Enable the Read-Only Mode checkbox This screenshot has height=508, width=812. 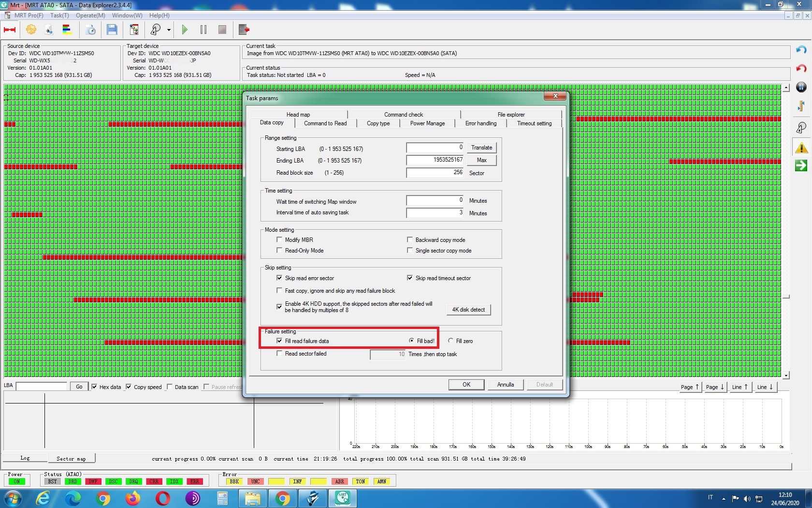click(x=279, y=250)
